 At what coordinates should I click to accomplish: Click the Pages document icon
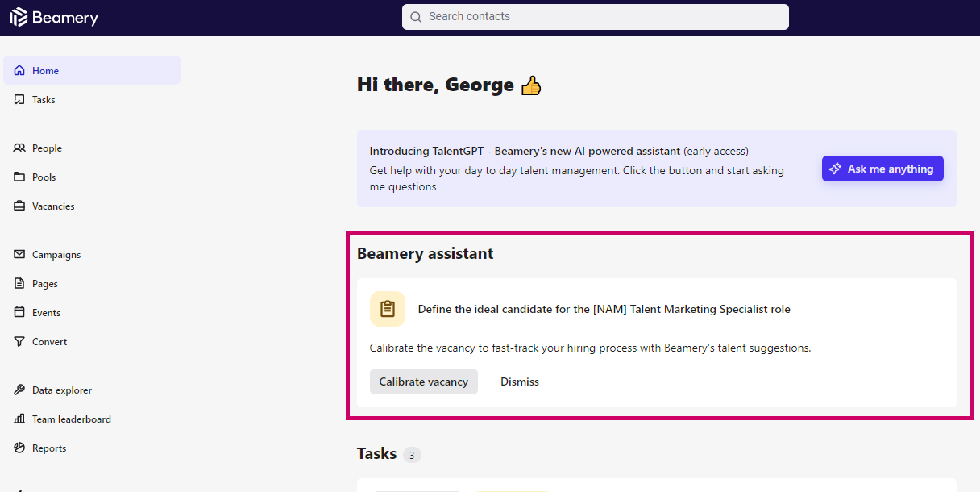(x=19, y=284)
